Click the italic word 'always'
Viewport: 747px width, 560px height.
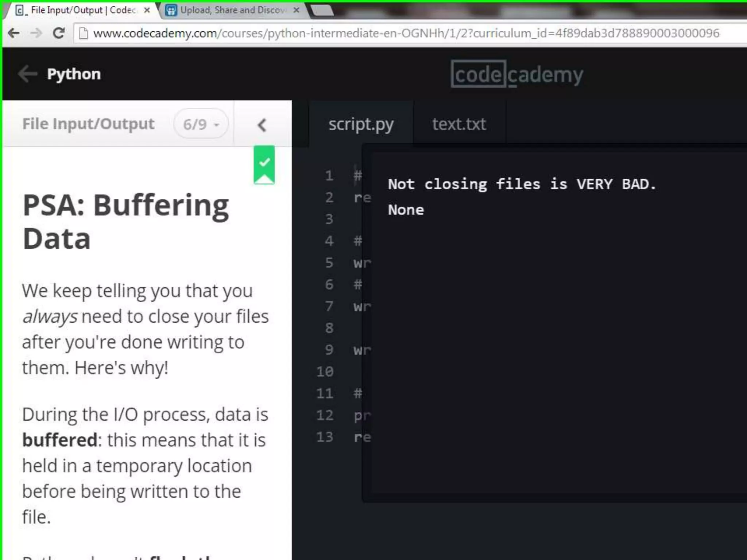point(50,317)
